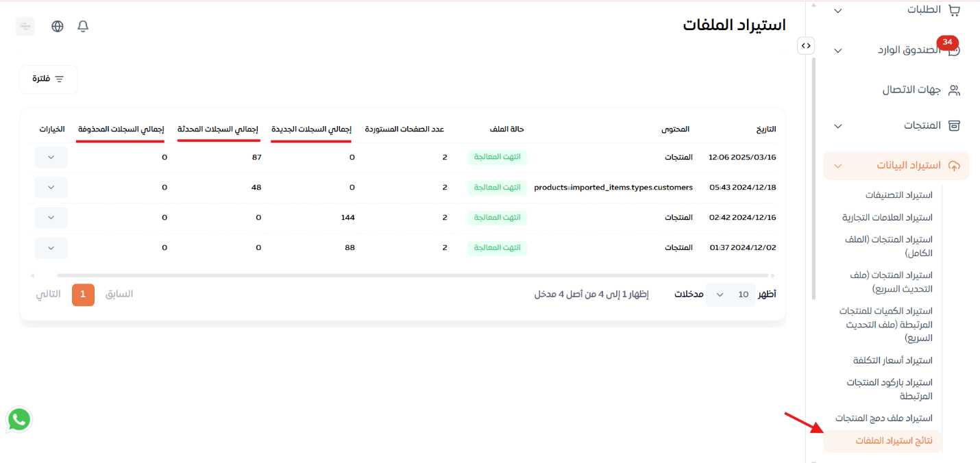Open options dropdown for 2024/12/16 row
980x463 pixels.
51,217
